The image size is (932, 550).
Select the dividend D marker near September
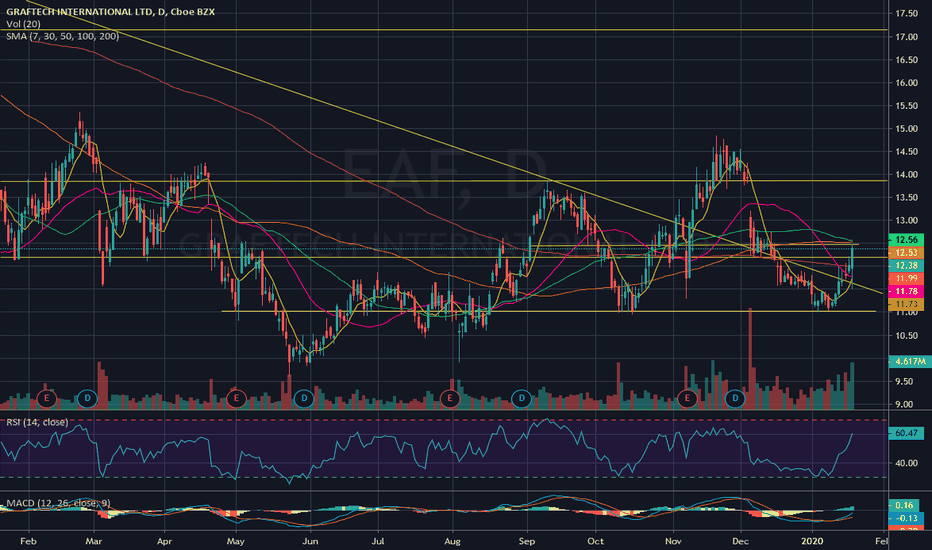click(x=521, y=398)
